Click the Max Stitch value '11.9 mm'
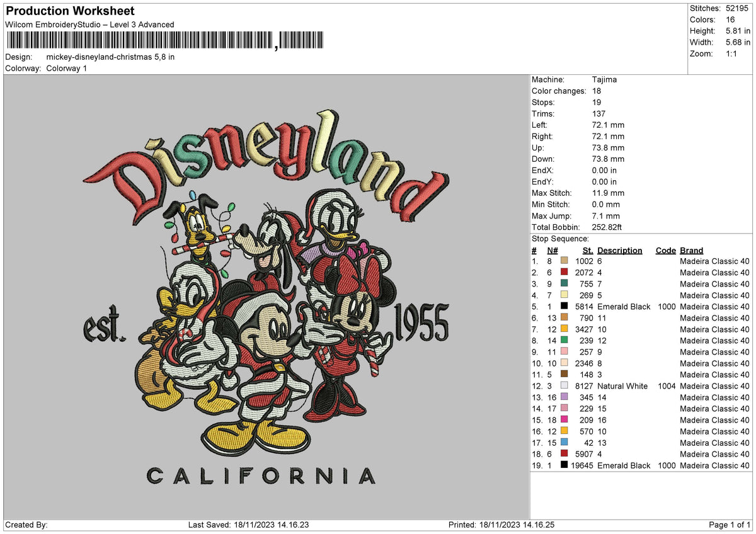The height and width of the screenshot is (534, 756). point(609,193)
